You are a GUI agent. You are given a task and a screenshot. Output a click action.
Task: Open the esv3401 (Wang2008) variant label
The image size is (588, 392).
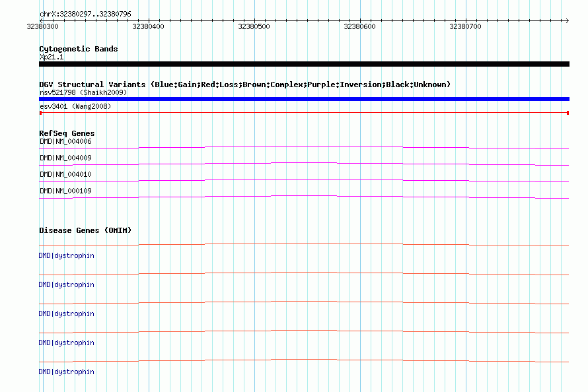pos(75,106)
